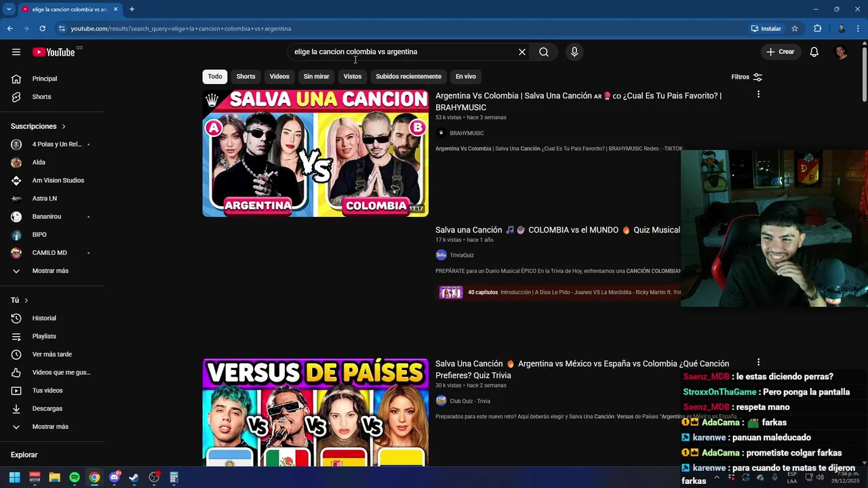Screen dimensions: 868x488
Task: Click the browser address bar URL
Action: pyautogui.click(x=181, y=28)
